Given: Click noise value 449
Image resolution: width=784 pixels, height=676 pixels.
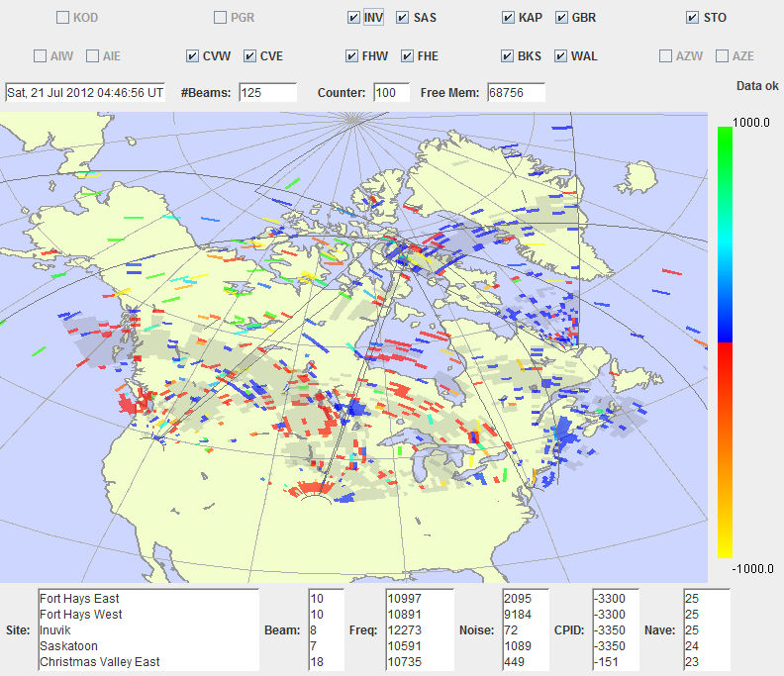Looking at the screenshot, I should point(514,662).
